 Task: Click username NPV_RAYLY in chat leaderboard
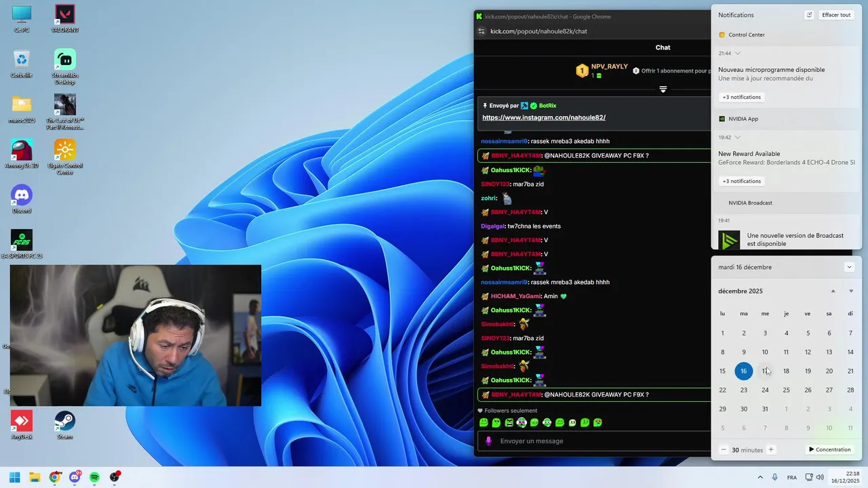610,66
